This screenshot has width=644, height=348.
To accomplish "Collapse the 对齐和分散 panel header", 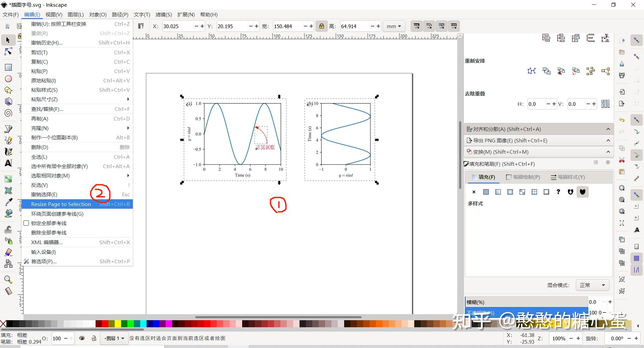I will [x=608, y=129].
